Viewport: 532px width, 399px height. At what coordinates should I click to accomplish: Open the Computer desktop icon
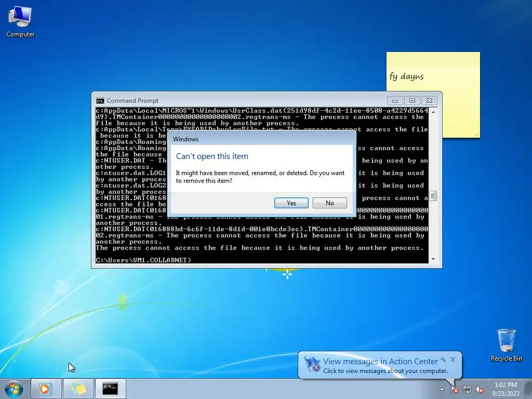[20, 22]
